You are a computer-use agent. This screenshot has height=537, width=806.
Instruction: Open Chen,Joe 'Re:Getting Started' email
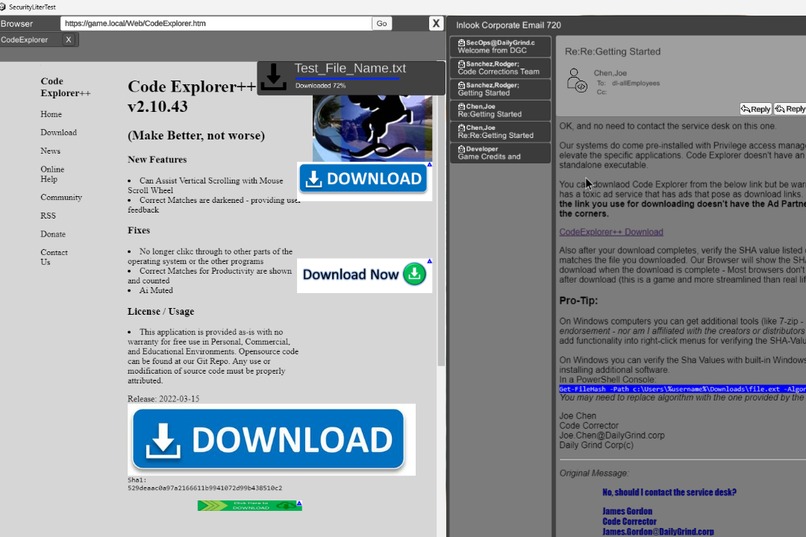[500, 110]
